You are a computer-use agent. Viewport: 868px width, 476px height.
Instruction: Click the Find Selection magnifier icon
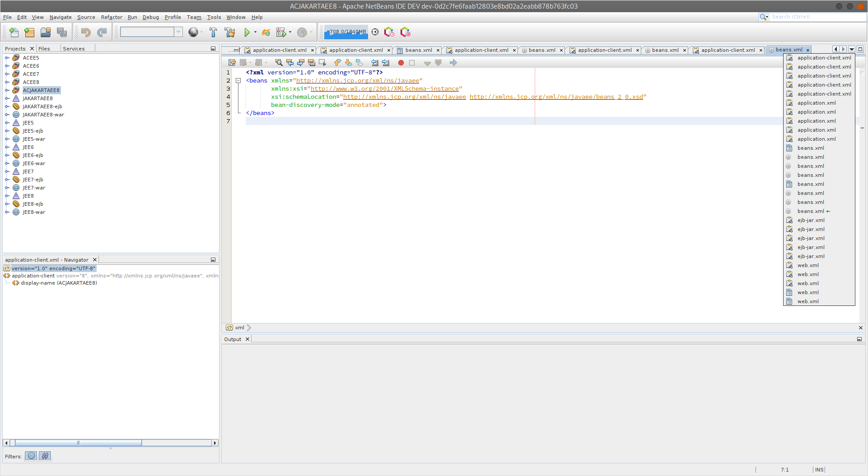pos(279,63)
